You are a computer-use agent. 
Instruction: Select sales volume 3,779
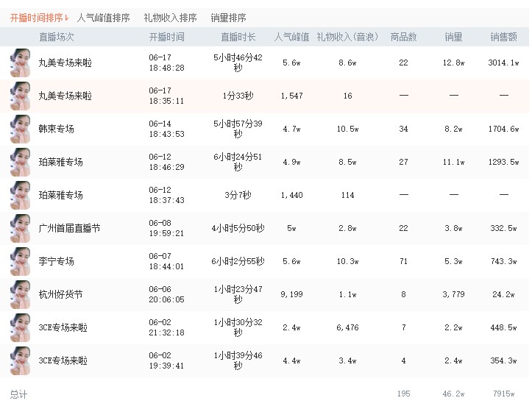(x=453, y=294)
